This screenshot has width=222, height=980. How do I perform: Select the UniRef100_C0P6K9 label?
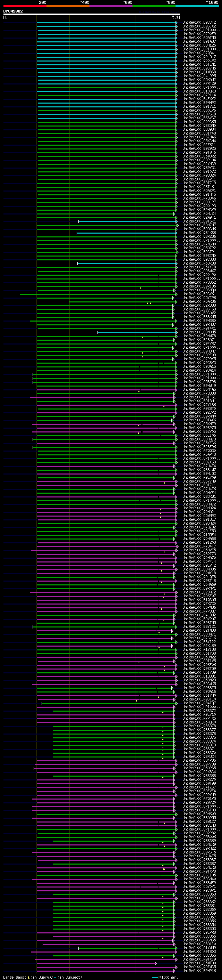[x=199, y=114]
